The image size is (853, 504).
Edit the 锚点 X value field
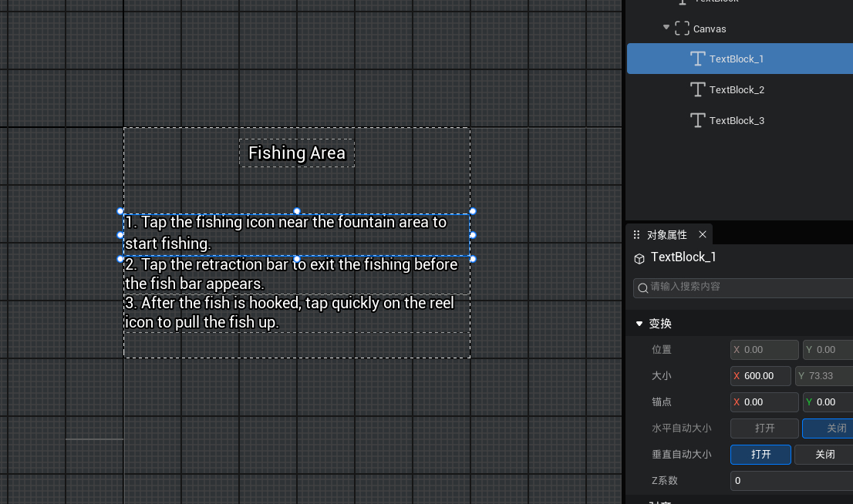(x=764, y=402)
